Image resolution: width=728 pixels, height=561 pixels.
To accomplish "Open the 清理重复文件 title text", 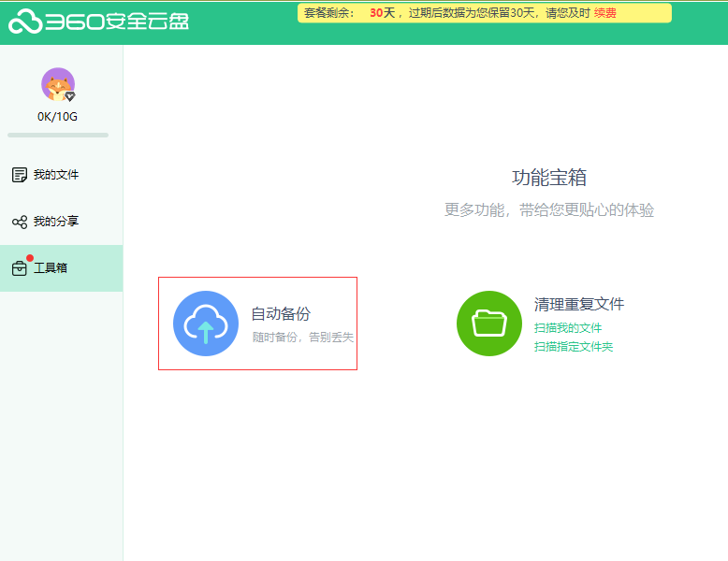I will (x=579, y=305).
